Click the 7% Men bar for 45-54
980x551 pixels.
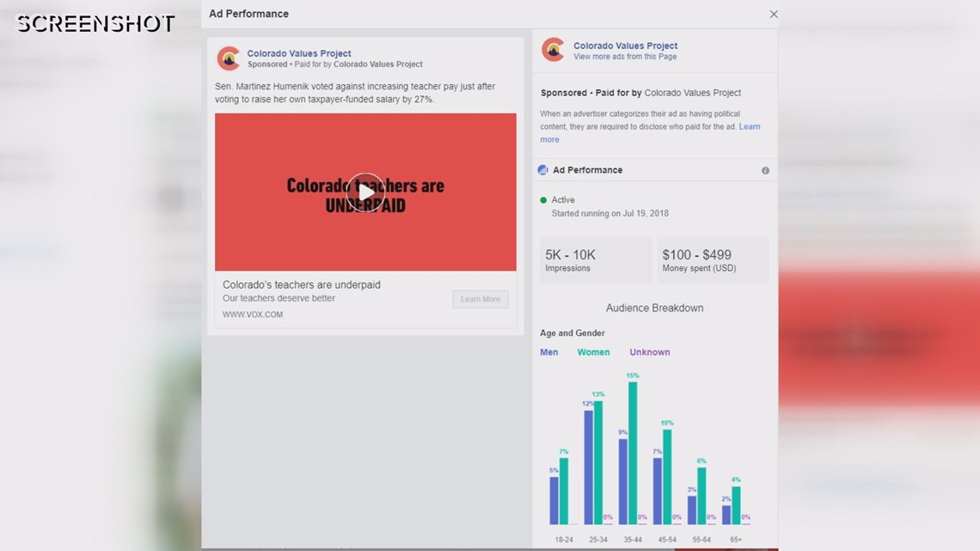click(658, 491)
